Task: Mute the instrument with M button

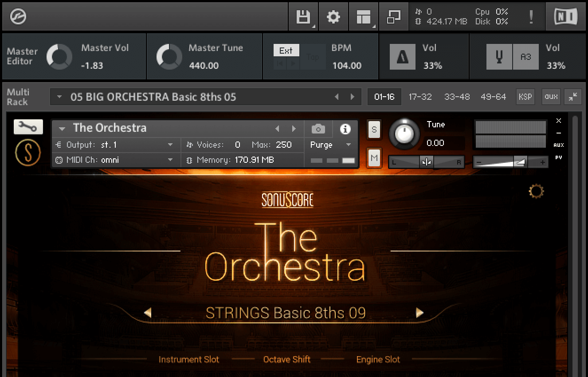Action: (x=374, y=158)
